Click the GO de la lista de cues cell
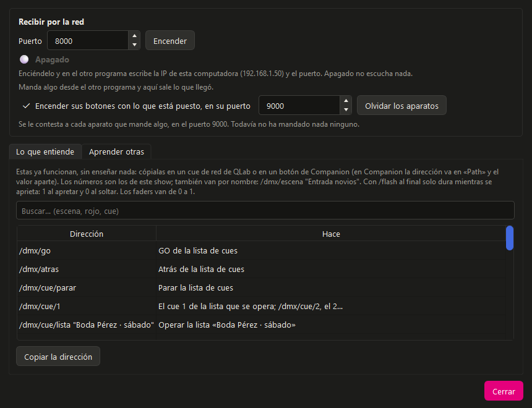Image resolution: width=532 pixels, height=408 pixels. pyautogui.click(x=331, y=250)
